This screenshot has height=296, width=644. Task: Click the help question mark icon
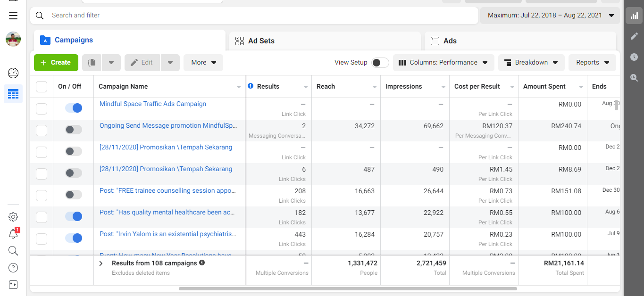pos(13,268)
